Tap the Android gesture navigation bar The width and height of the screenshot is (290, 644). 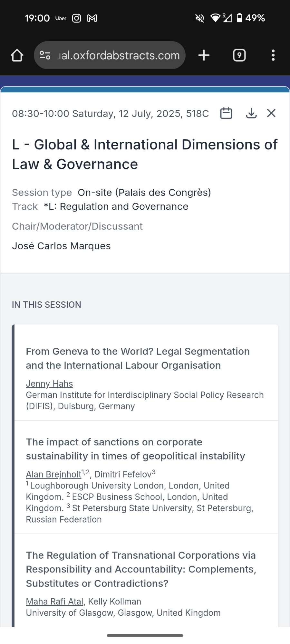[x=145, y=635]
